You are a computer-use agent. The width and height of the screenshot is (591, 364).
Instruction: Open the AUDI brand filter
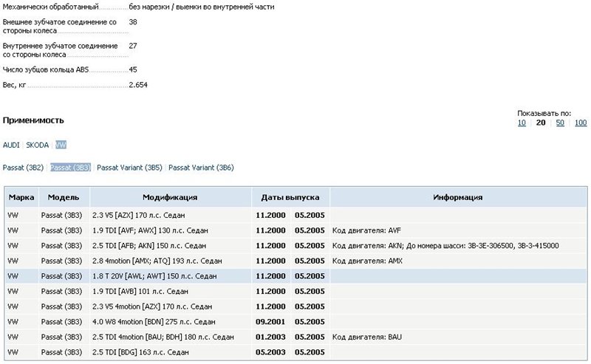(11, 145)
